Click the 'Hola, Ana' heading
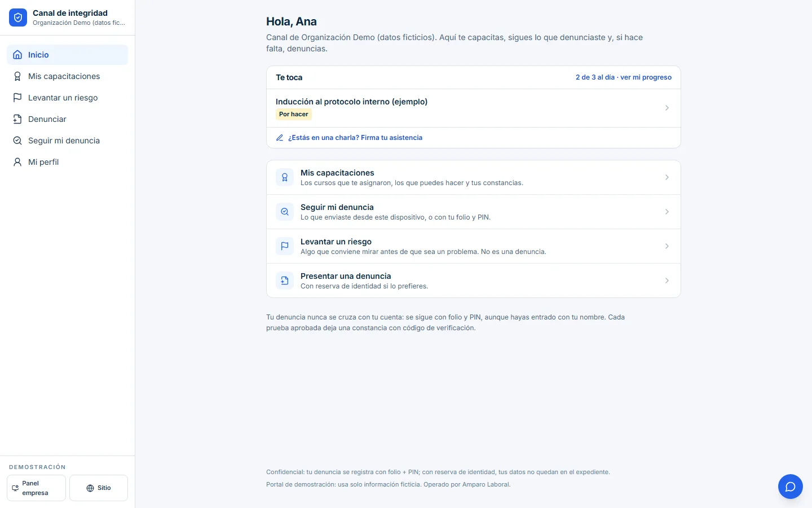Image resolution: width=812 pixels, height=508 pixels. (x=292, y=21)
